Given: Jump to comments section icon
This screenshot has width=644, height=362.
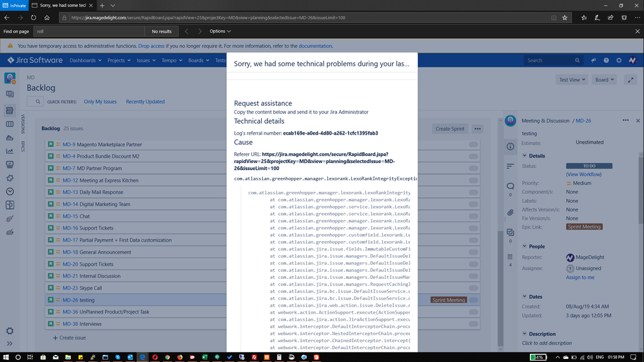Looking at the screenshot, I should (510, 186).
